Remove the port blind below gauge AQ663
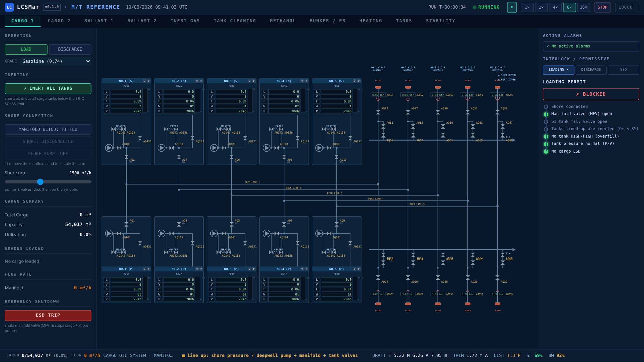Viewport: 644px width, 362px height. [x=378, y=304]
